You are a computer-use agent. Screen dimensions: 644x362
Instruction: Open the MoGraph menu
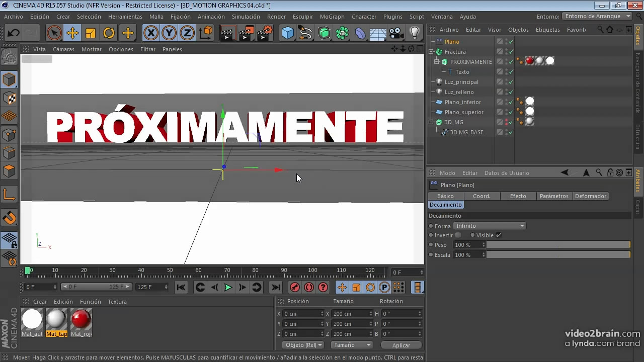point(332,17)
